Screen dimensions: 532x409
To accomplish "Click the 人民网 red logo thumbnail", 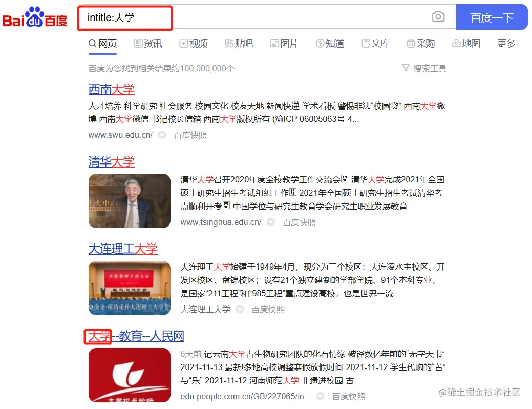I will tap(129, 375).
